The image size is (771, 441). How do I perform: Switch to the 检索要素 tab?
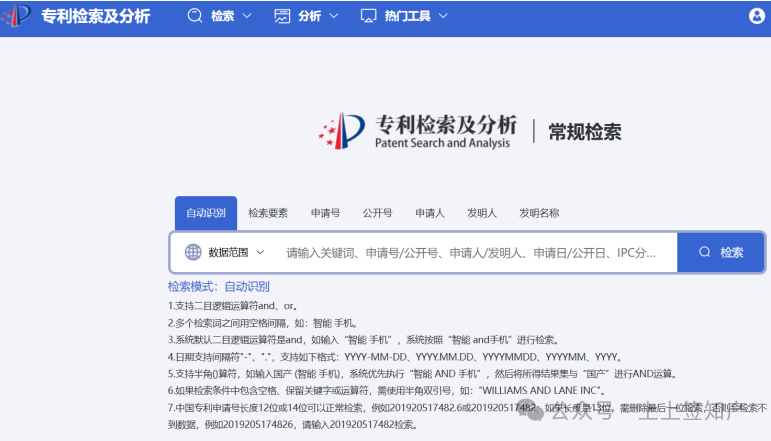(268, 213)
